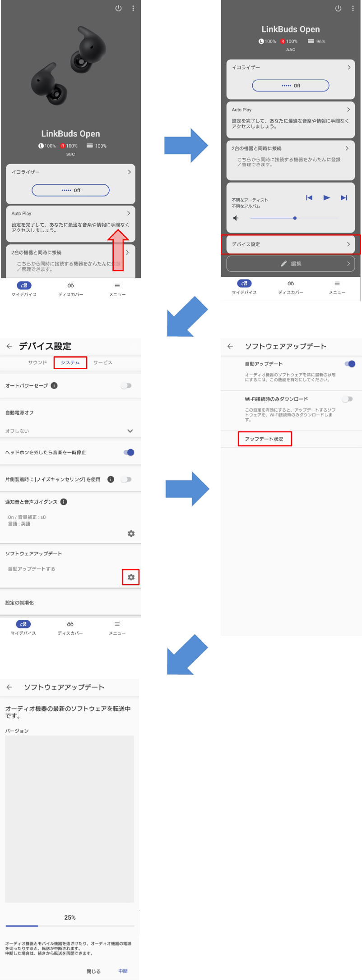Switch to the システム tab
The height and width of the screenshot is (980, 362).
tap(70, 362)
